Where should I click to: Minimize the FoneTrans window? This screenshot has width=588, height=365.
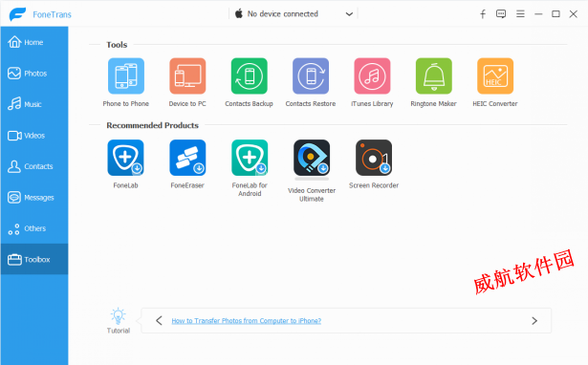point(538,14)
